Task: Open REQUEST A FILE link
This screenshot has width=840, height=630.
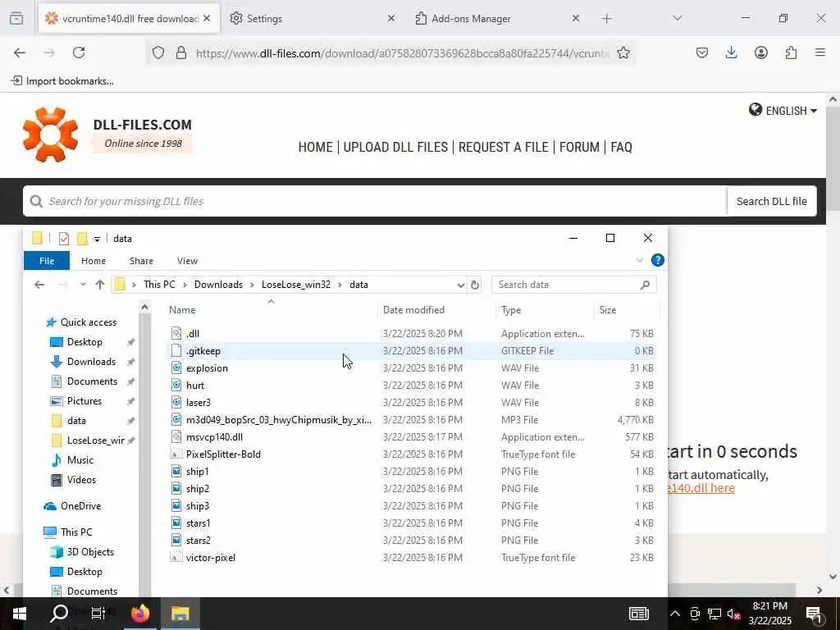Action: pos(504,147)
